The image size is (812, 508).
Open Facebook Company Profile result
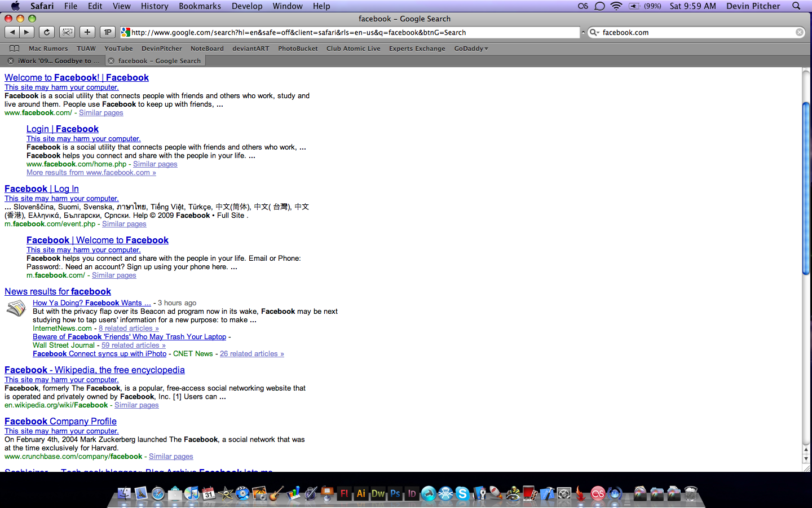tap(60, 421)
